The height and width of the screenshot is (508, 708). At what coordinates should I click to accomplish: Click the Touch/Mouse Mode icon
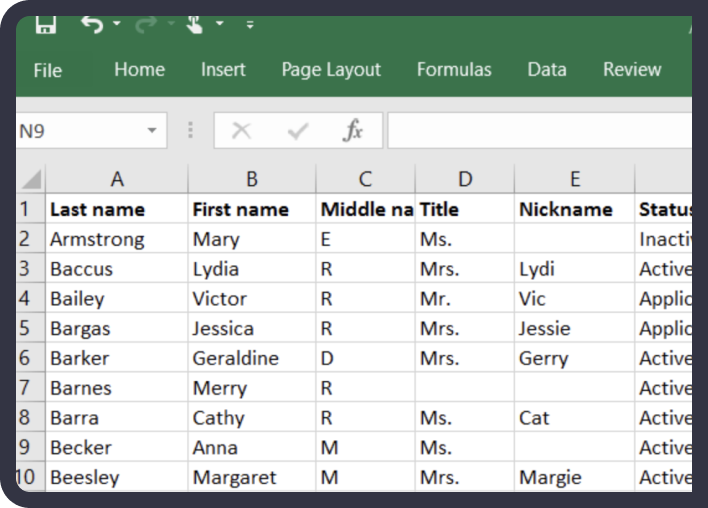[x=195, y=24]
